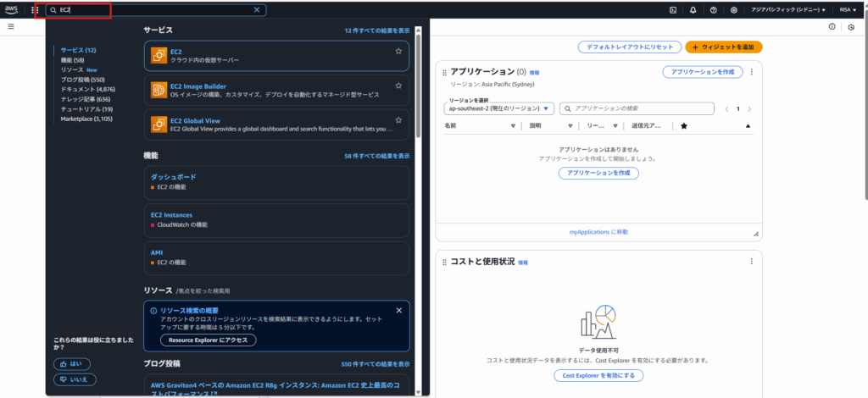This screenshot has height=398, width=868.
Task: Go to the next applications page
Action: tap(749, 109)
